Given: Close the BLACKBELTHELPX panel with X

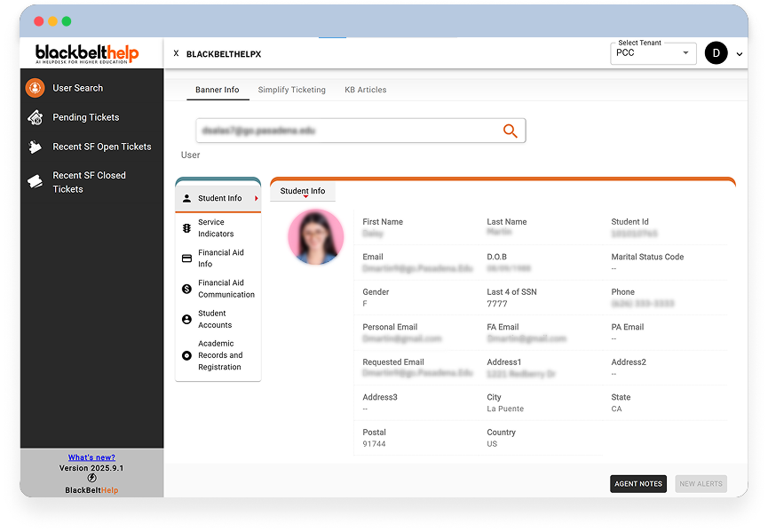Looking at the screenshot, I should click(x=176, y=54).
